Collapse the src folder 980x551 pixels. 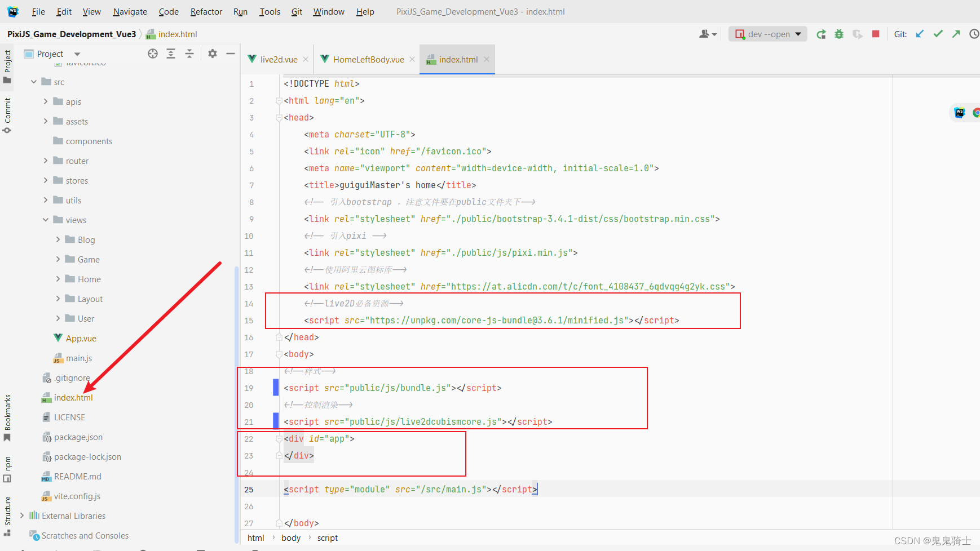[x=34, y=82]
